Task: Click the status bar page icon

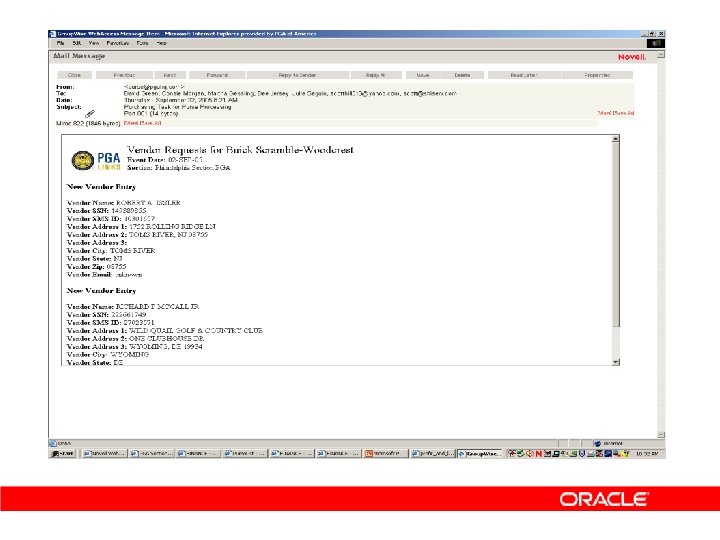Action: (x=52, y=444)
